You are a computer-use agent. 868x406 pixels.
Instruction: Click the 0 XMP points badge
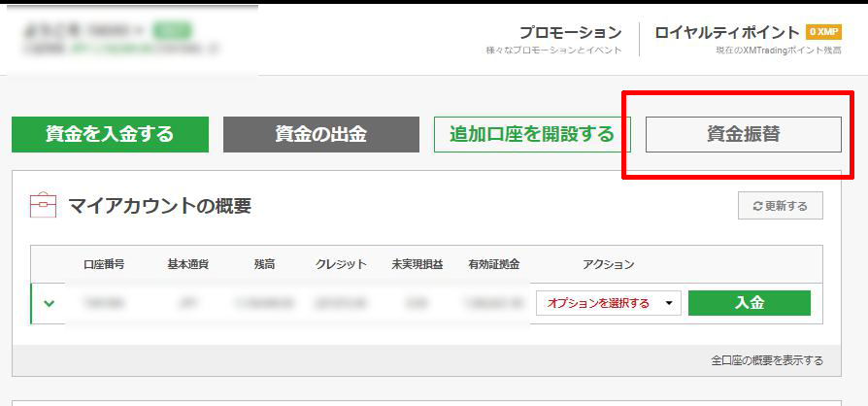pos(823,32)
